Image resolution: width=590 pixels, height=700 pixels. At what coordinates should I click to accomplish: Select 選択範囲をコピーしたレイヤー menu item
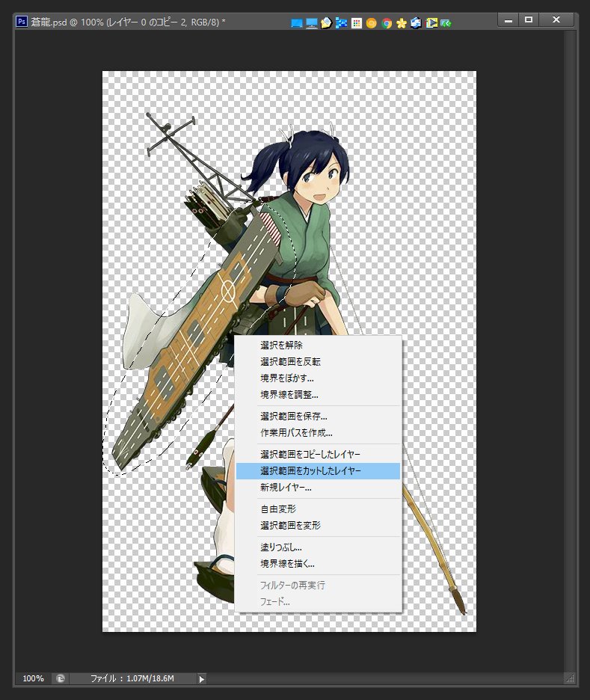click(318, 455)
